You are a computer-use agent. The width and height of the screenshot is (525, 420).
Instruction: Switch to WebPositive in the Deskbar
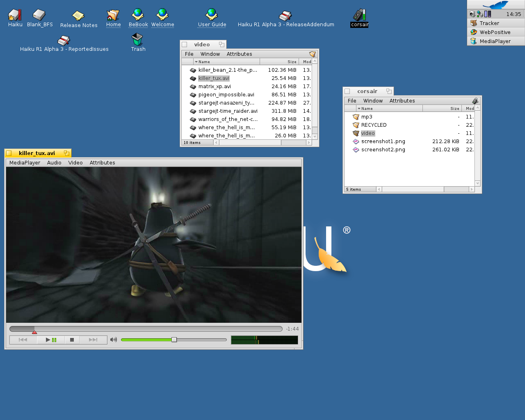496,32
